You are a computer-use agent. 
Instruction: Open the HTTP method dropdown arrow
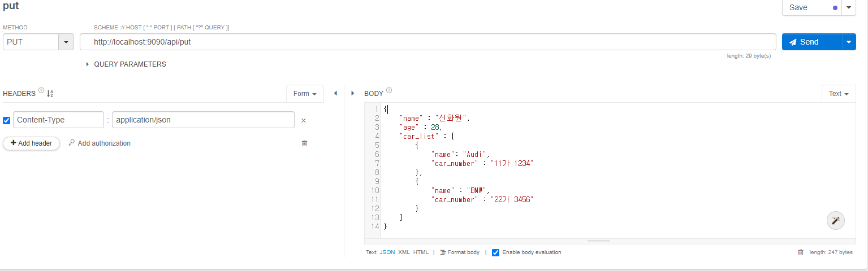click(x=66, y=42)
